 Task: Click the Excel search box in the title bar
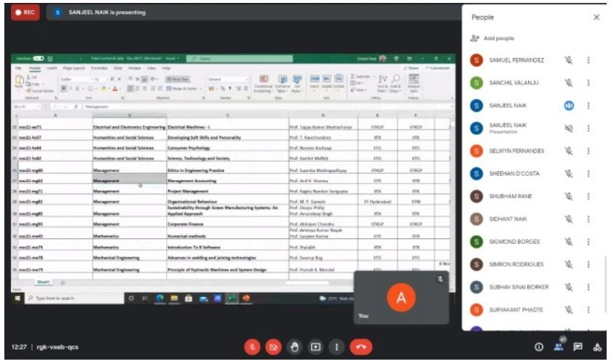[240, 58]
